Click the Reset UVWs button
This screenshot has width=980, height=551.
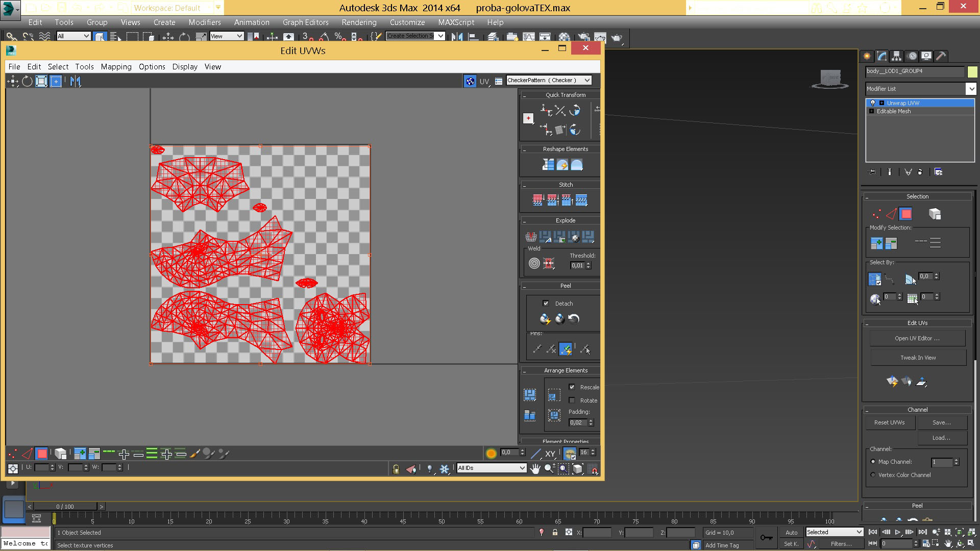click(889, 422)
